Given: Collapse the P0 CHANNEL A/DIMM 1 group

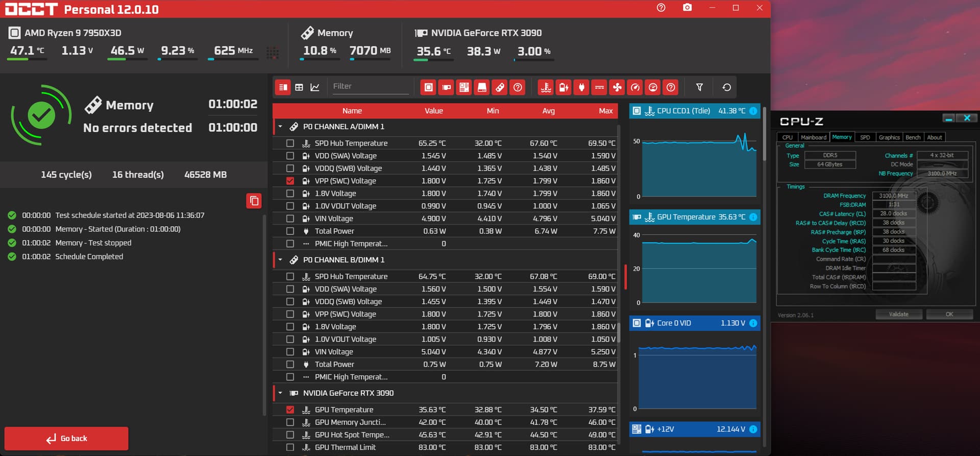Looking at the screenshot, I should 280,127.
